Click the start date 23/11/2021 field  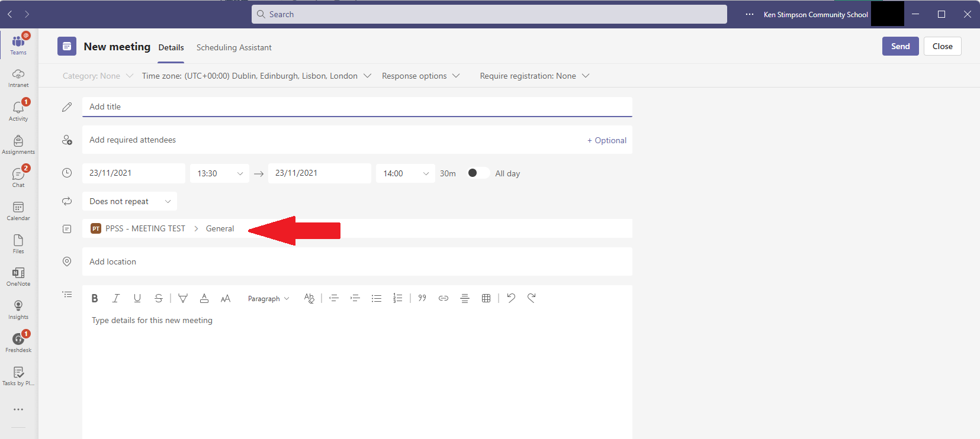(134, 173)
